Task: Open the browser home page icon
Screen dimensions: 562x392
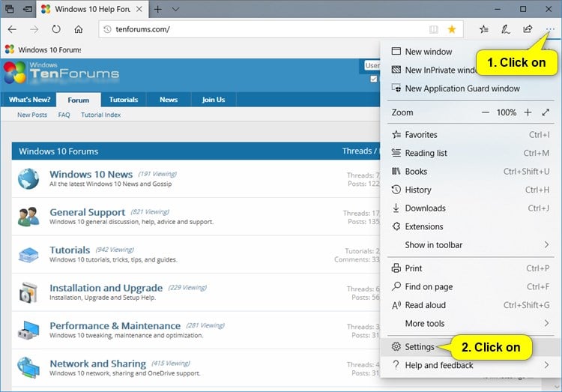Action: click(x=79, y=29)
